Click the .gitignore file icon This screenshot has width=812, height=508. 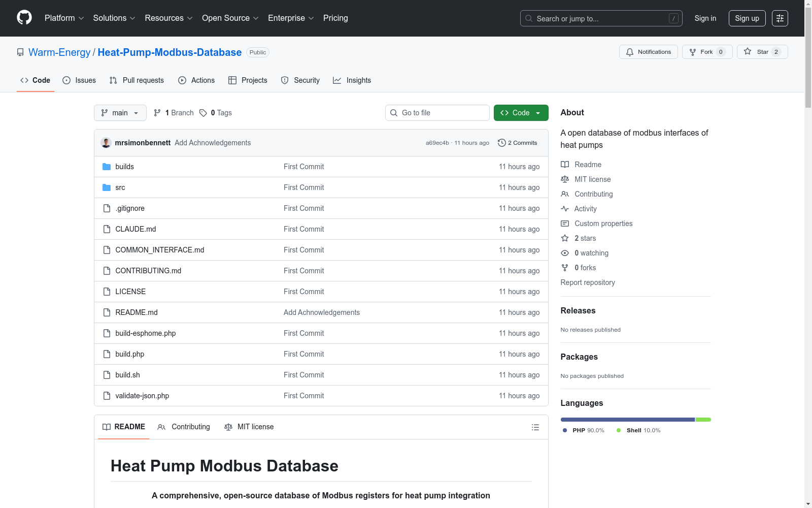coord(107,208)
